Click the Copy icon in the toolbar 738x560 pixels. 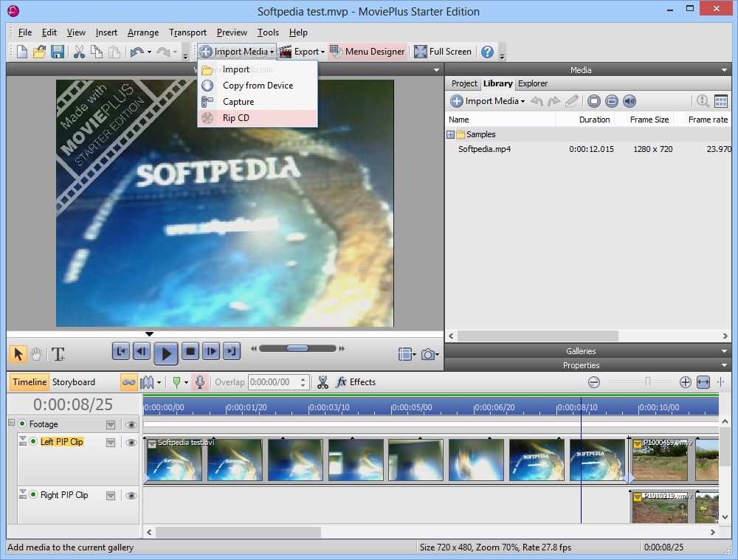click(x=97, y=52)
